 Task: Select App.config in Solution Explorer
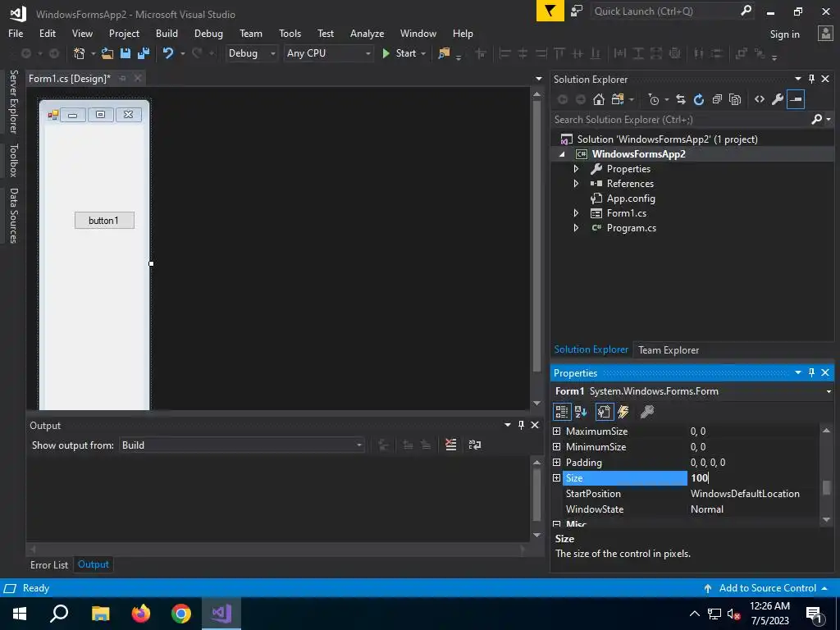click(x=631, y=199)
